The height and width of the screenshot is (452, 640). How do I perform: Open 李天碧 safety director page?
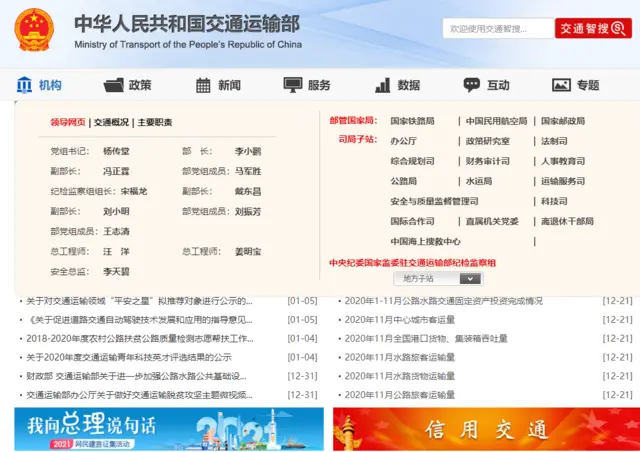click(x=116, y=272)
